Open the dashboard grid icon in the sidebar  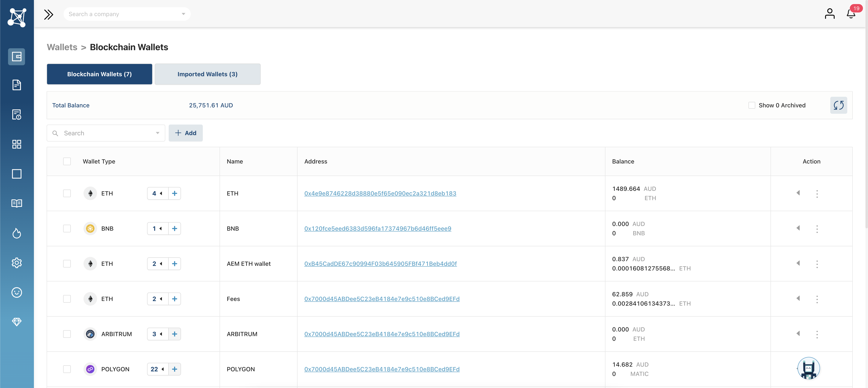tap(17, 144)
